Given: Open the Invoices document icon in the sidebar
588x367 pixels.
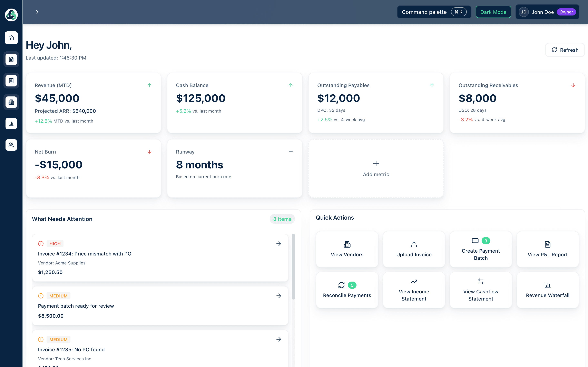Looking at the screenshot, I should (x=11, y=59).
